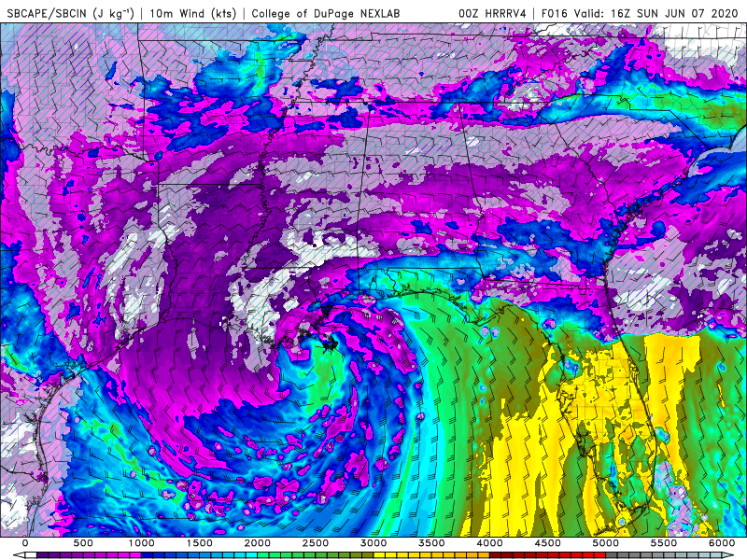
Task: Select the 6000 legend value
Action: [722, 543]
